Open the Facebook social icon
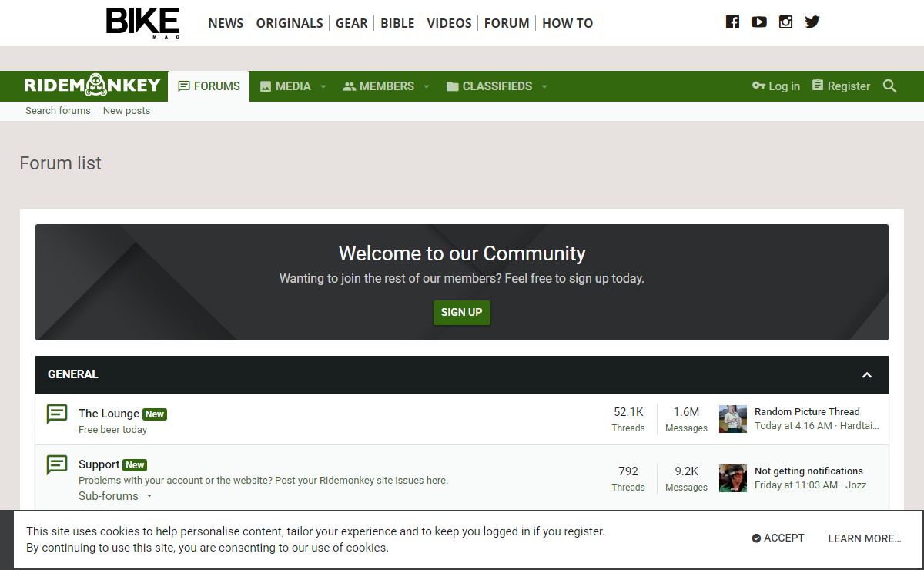The height and width of the screenshot is (570, 924). coord(732,22)
